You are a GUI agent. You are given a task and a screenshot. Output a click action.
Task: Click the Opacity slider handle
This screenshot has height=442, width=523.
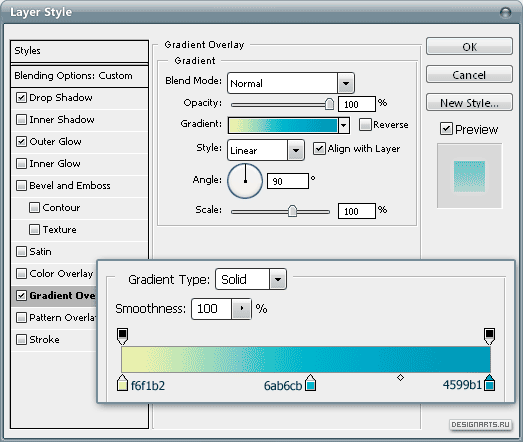[x=329, y=104]
